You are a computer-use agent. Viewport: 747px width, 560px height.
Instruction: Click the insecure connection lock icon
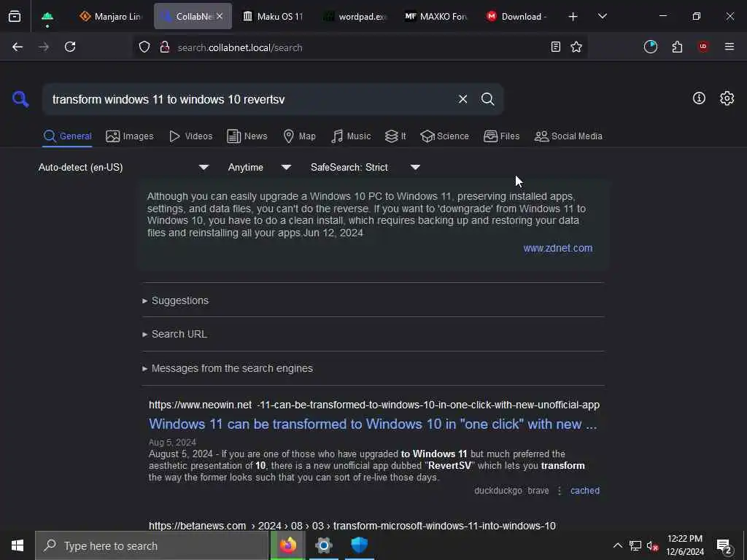pos(165,47)
